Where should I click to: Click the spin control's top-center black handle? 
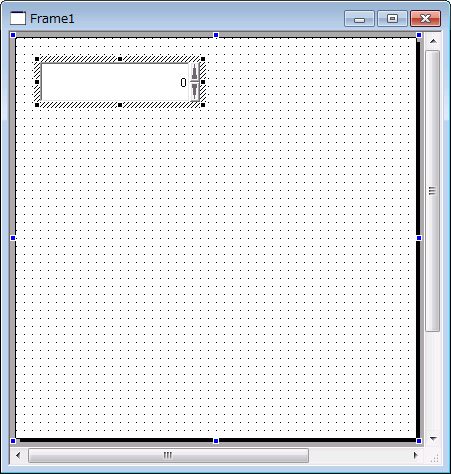[120, 59]
